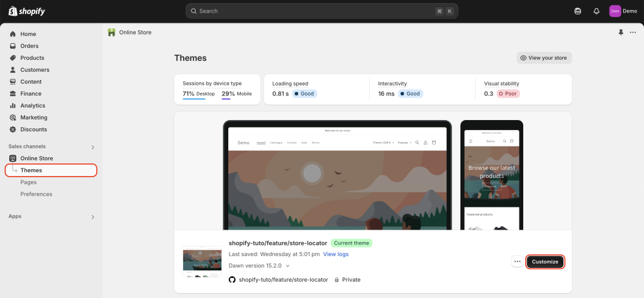
Task: Open Preferences under Online Store
Action: pos(36,194)
